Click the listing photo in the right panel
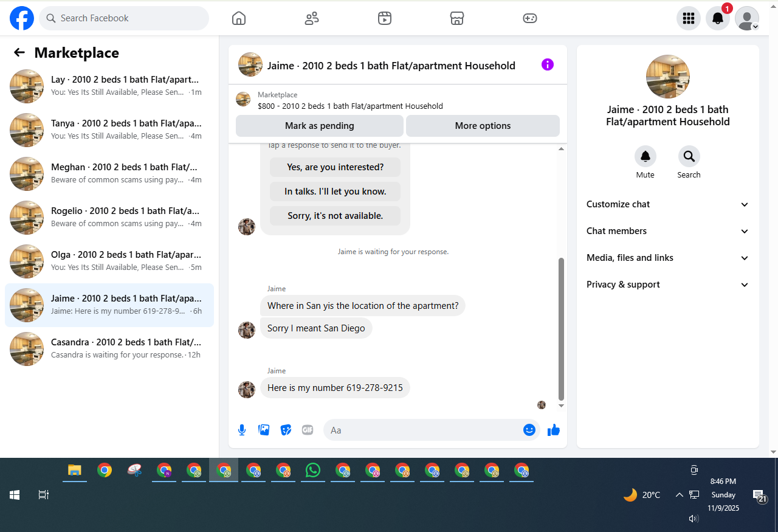The height and width of the screenshot is (532, 778). 668,77
